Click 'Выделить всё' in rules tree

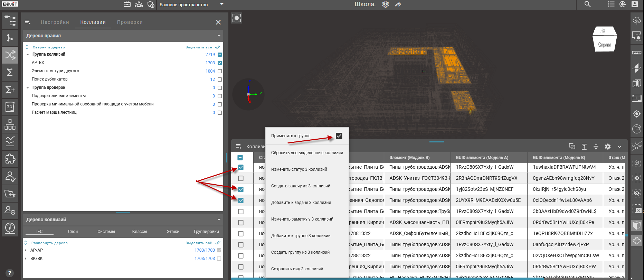pyautogui.click(x=199, y=47)
